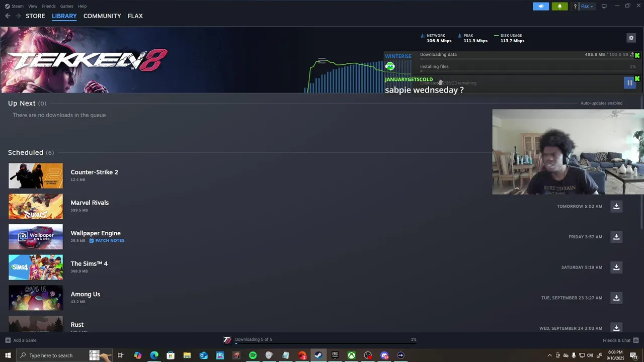Download the Marvel Rivals update now
644x362 pixels.
tap(616, 206)
